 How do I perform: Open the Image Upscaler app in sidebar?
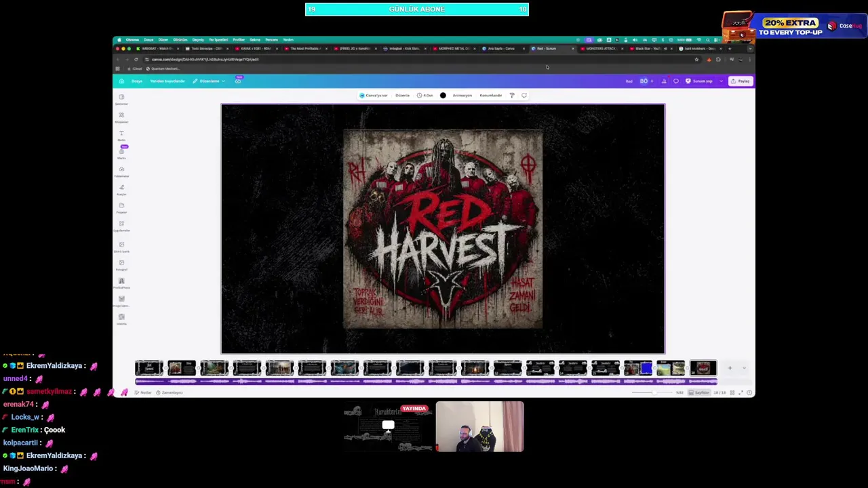coord(121,301)
